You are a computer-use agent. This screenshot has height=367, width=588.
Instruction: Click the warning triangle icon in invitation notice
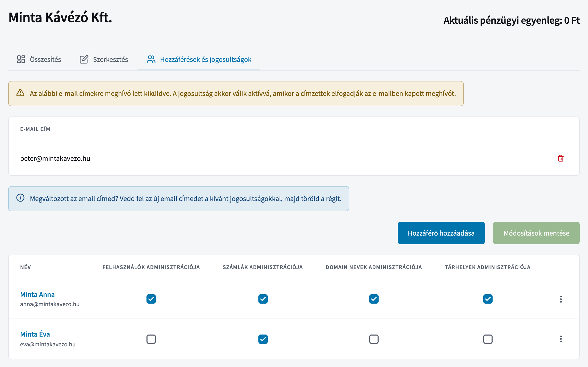(x=20, y=93)
